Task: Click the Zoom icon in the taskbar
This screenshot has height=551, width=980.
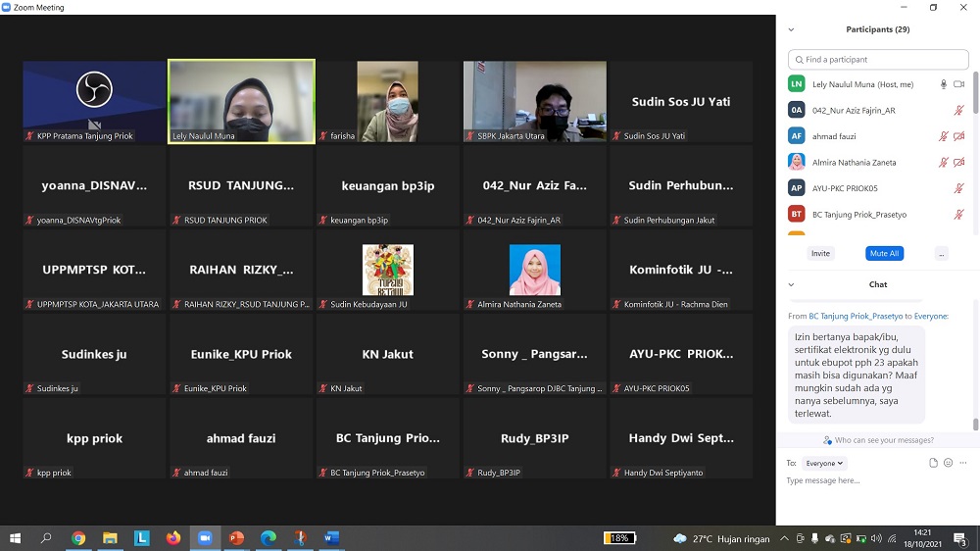Action: pyautogui.click(x=205, y=538)
